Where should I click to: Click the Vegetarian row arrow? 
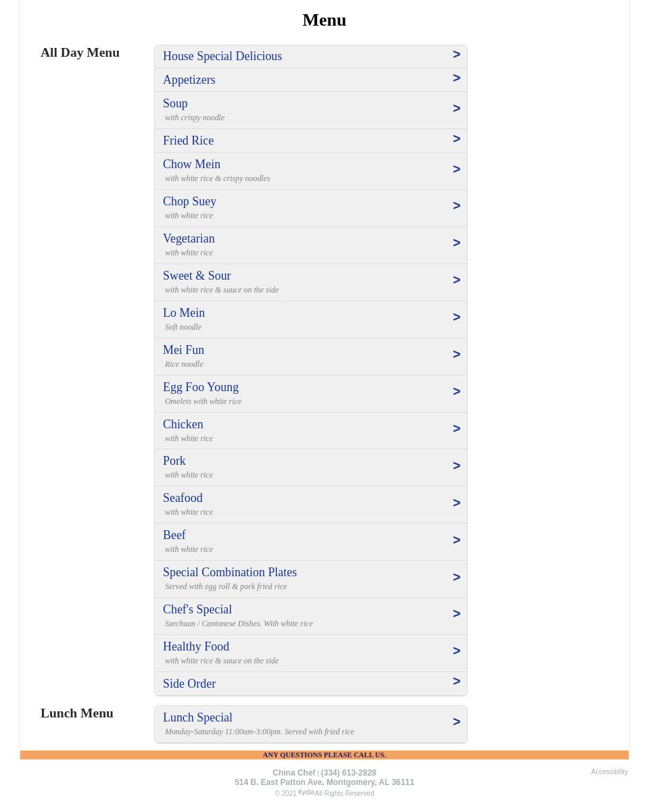click(456, 243)
